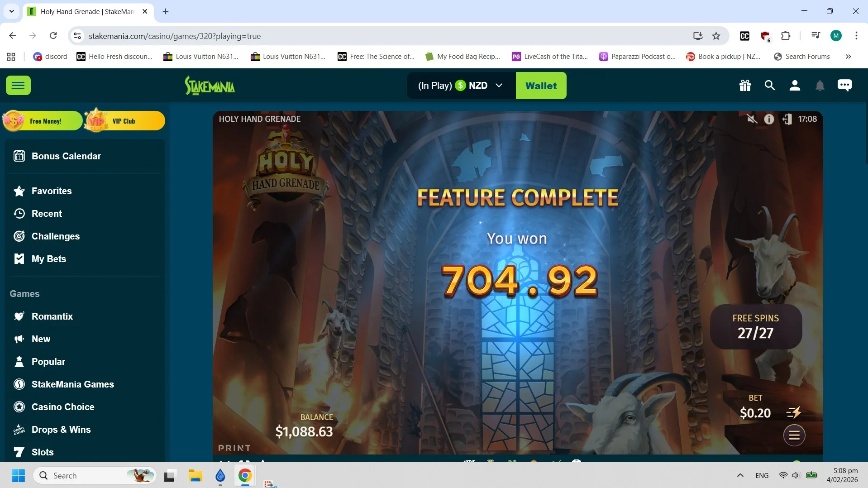Select Popular games category
Screen dimensions: 868x488
click(48, 362)
